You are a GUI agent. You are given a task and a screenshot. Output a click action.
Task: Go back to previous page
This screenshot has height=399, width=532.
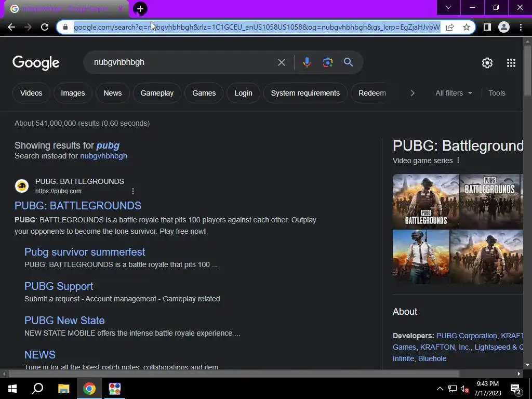pos(11,27)
